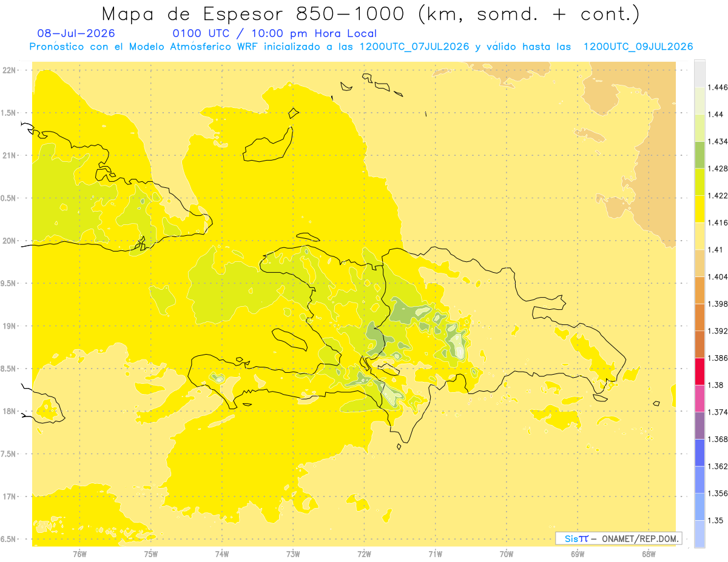Click the legend value 1.38
This screenshot has width=728, height=562.
715,385
